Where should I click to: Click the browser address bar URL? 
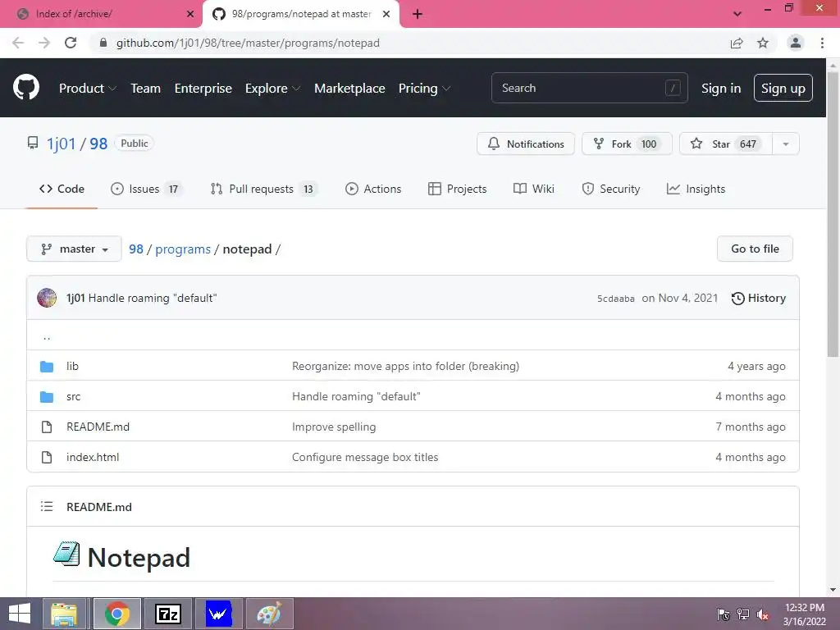click(248, 43)
